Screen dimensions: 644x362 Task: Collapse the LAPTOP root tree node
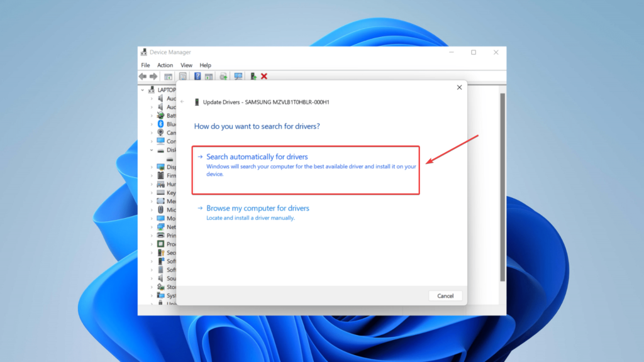point(143,90)
